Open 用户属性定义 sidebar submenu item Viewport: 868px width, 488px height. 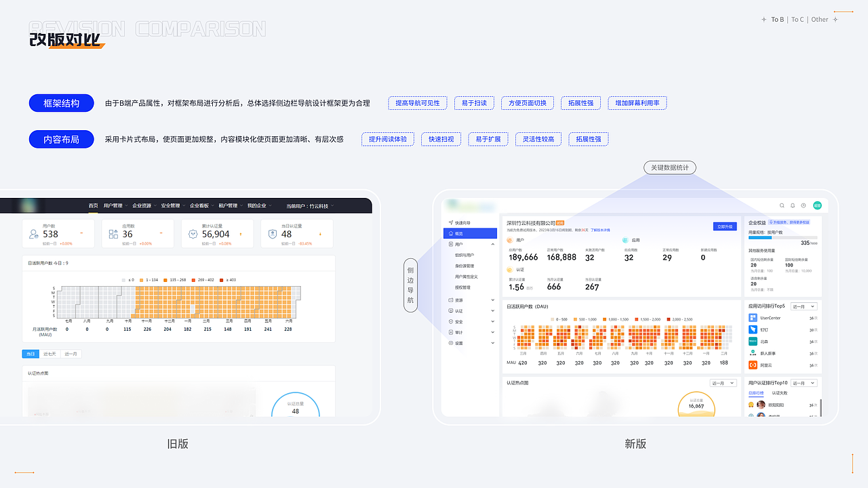coord(467,277)
